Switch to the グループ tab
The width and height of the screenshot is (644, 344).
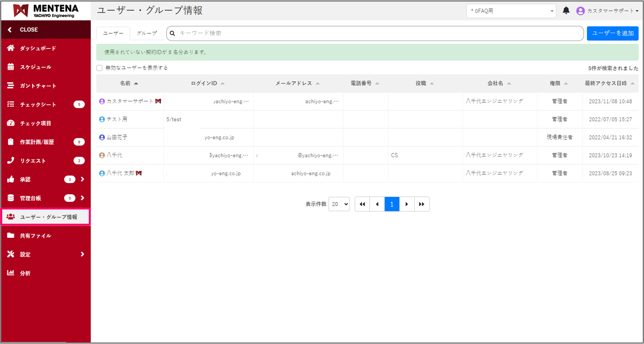click(147, 33)
